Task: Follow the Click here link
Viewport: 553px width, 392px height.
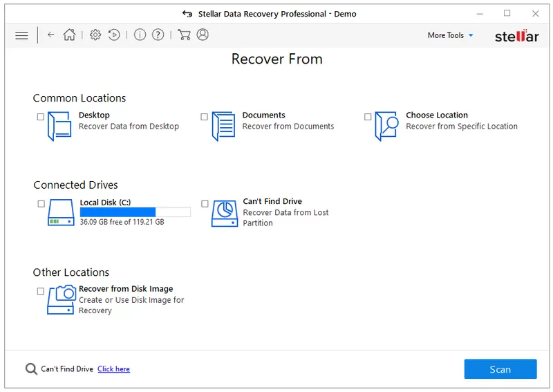Action: click(113, 369)
